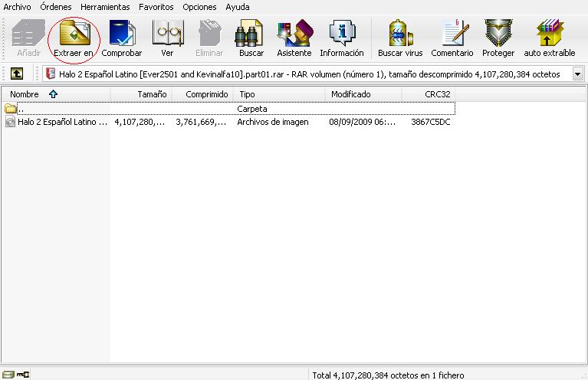The width and height of the screenshot is (588, 380).
Task: Click the Añadir toolbar icon
Action: (x=28, y=33)
